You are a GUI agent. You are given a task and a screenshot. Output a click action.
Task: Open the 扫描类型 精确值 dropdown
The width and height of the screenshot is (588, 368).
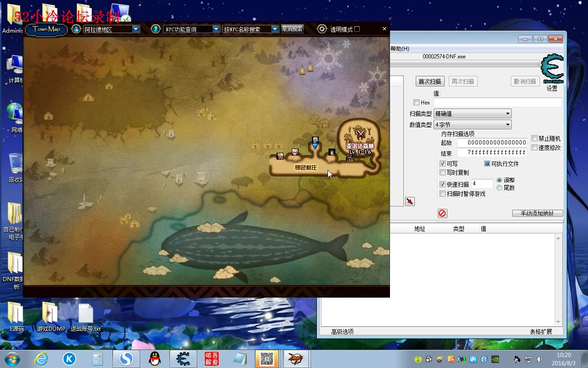472,114
